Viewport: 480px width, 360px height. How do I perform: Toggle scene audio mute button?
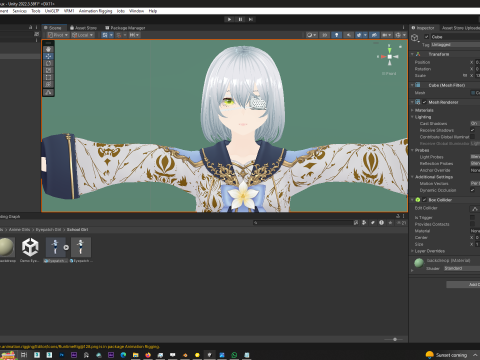(348, 35)
